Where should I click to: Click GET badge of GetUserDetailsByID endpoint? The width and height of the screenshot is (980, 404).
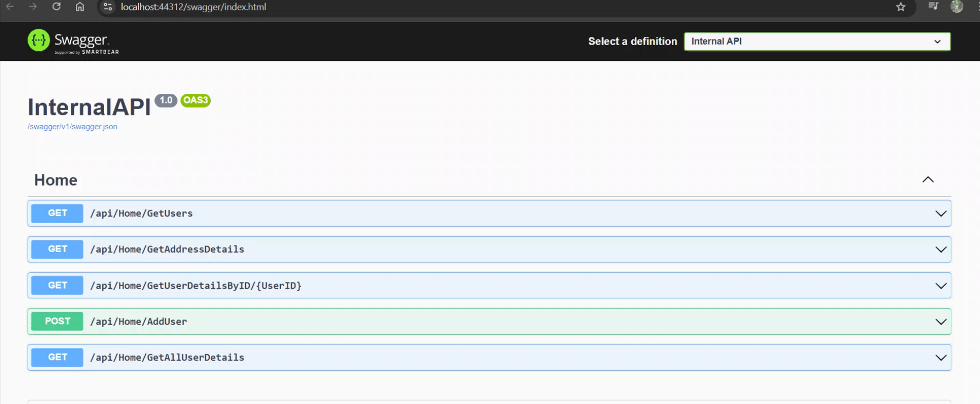pos(57,286)
